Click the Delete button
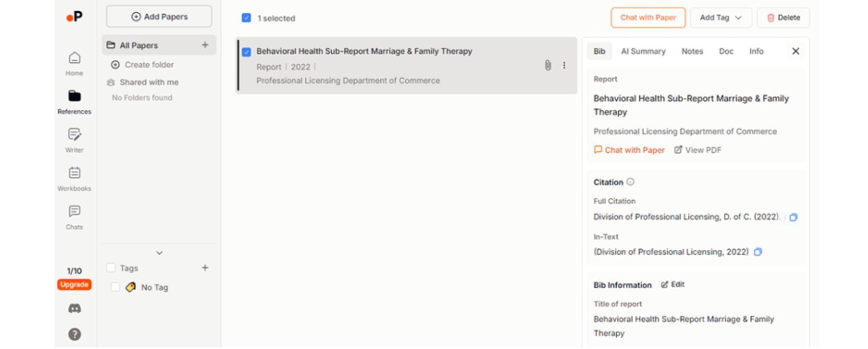868x349 pixels. [x=783, y=18]
